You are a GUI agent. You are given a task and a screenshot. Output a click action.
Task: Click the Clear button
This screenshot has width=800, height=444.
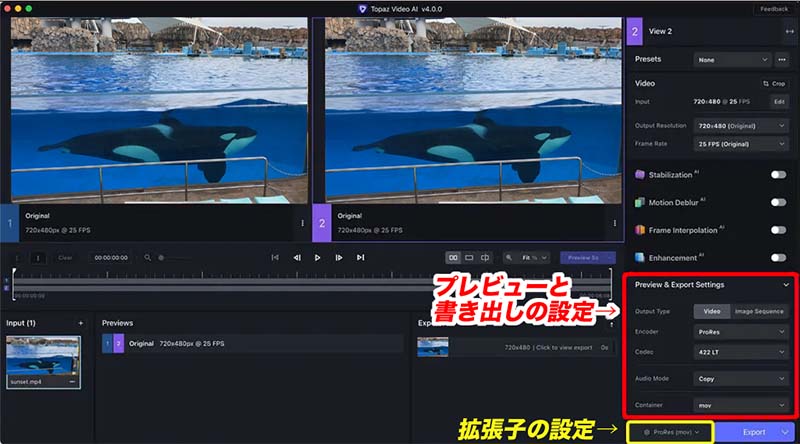coord(65,258)
